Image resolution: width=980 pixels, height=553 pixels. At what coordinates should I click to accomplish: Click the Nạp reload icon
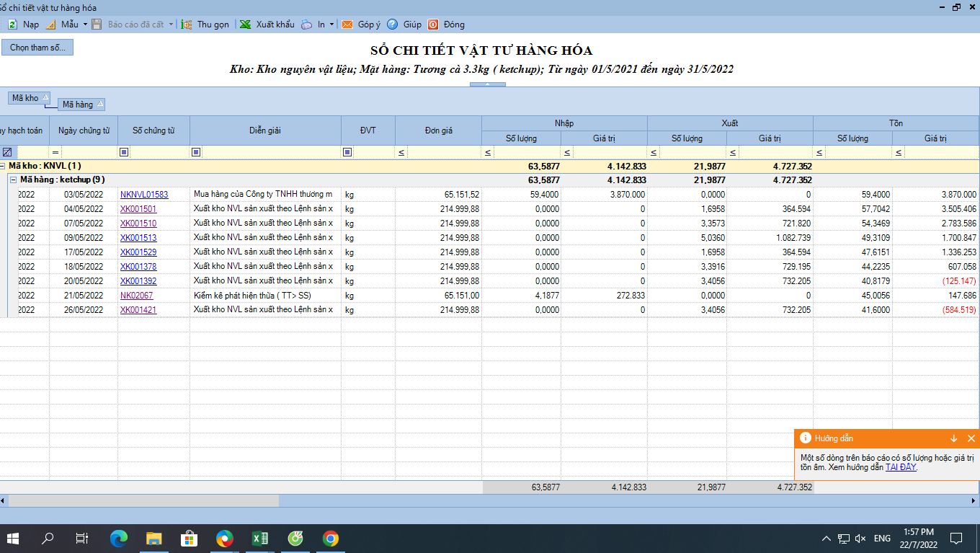[12, 25]
